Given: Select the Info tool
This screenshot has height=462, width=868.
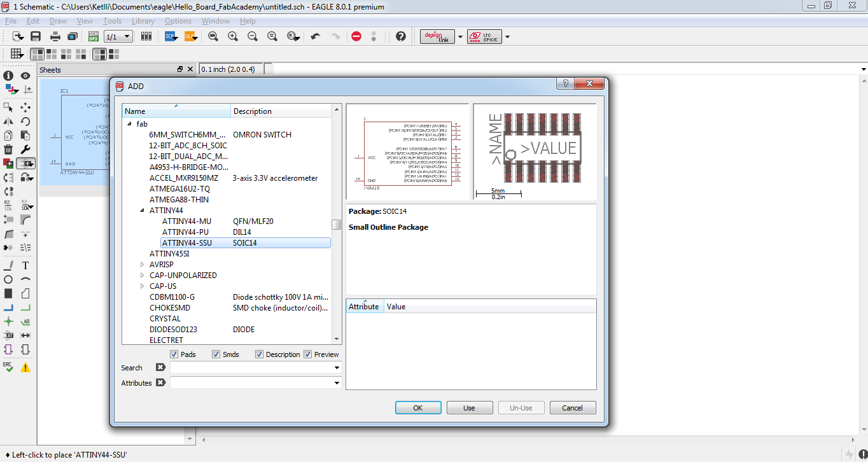Looking at the screenshot, I should pyautogui.click(x=8, y=76).
